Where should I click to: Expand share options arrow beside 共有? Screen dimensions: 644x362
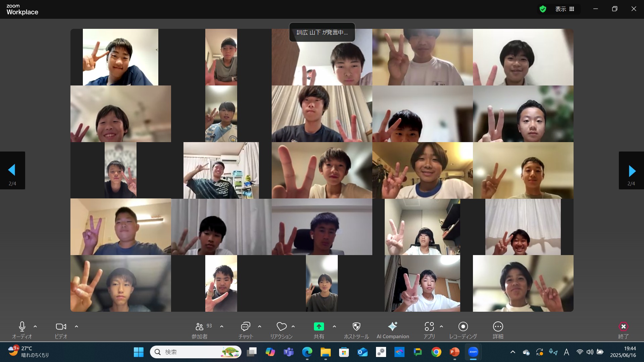(334, 326)
